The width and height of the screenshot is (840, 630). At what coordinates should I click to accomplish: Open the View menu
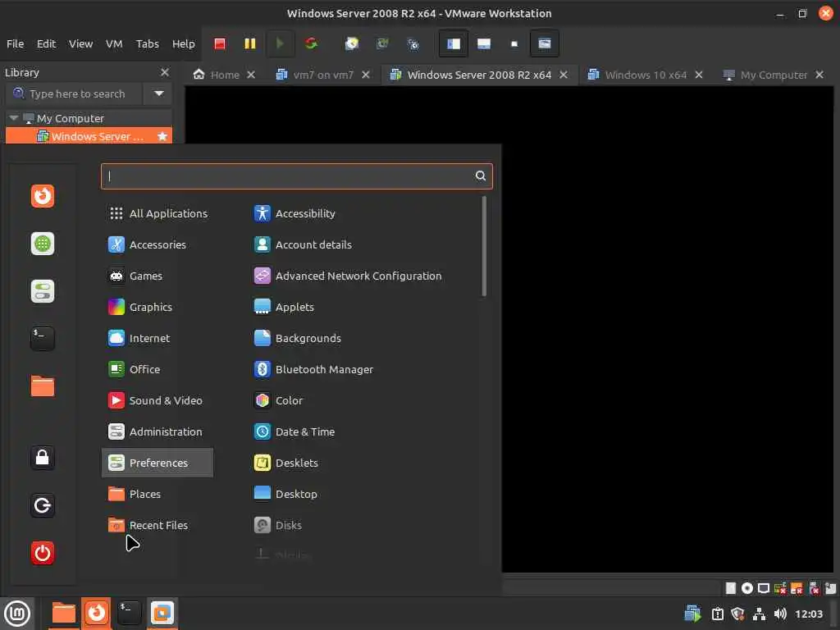click(x=81, y=44)
